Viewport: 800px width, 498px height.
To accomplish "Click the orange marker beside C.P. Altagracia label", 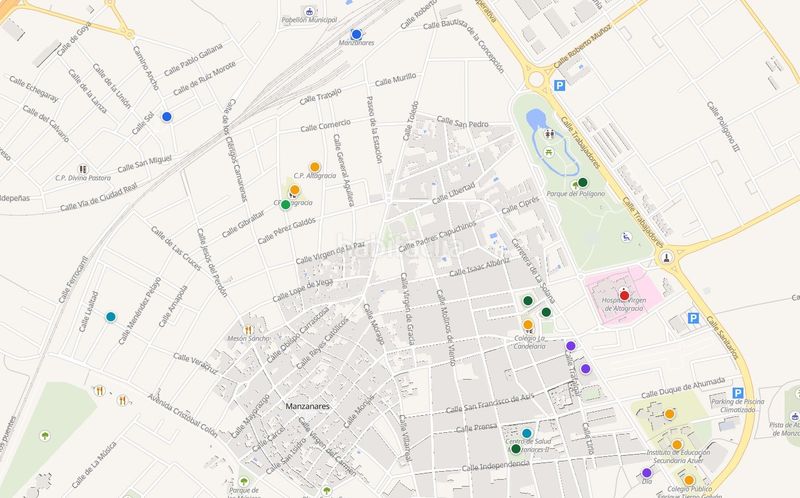I will [x=315, y=167].
